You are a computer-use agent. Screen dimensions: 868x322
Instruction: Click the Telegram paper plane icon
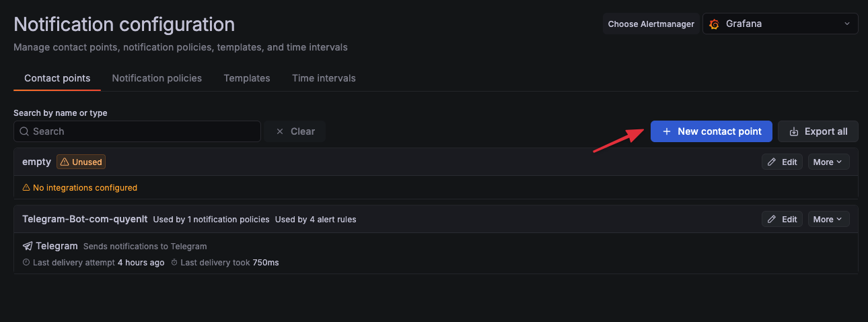[x=28, y=246]
